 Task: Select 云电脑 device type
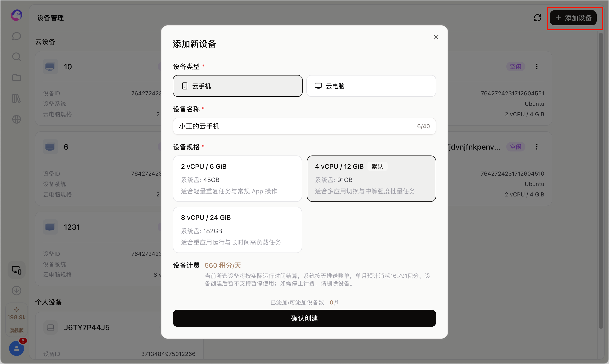(x=371, y=86)
